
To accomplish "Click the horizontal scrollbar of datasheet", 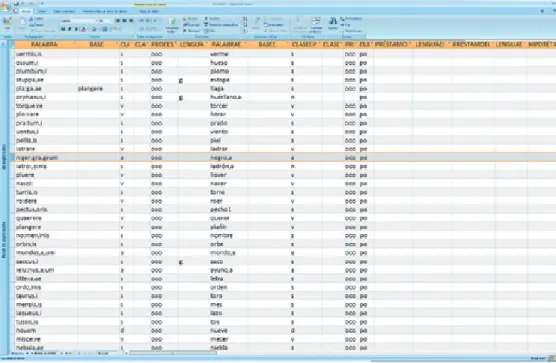I will pyautogui.click(x=173, y=353).
